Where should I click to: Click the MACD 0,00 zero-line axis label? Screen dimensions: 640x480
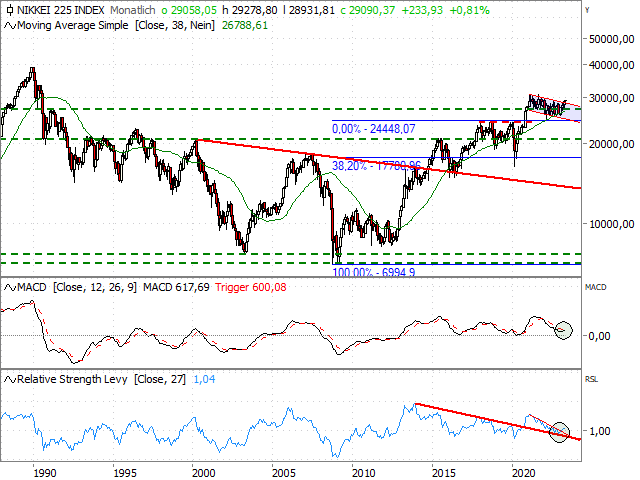pyautogui.click(x=599, y=336)
